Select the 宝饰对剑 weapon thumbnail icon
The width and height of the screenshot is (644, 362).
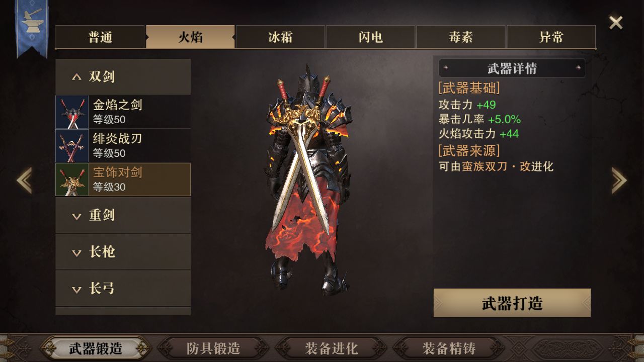tap(72, 179)
